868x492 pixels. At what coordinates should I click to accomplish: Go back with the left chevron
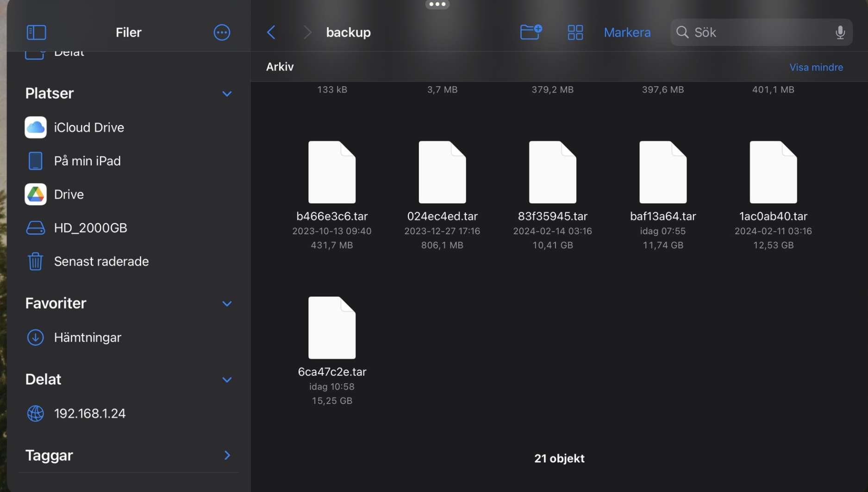click(271, 32)
